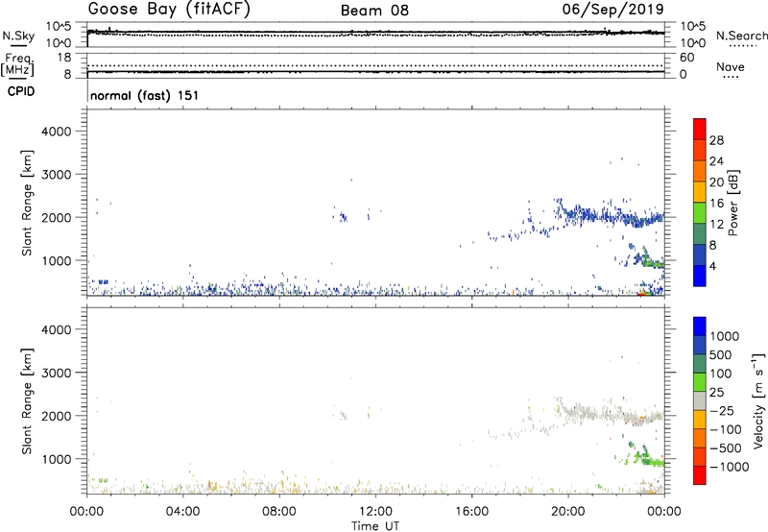Pick the light green power colorbar segment
This screenshot has height=532, width=768.
[x=700, y=213]
